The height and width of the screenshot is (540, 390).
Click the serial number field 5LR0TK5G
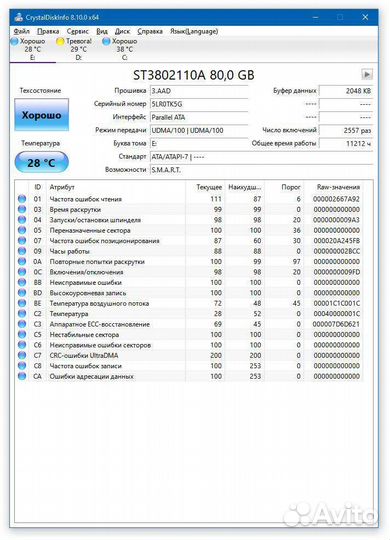pyautogui.click(x=199, y=104)
